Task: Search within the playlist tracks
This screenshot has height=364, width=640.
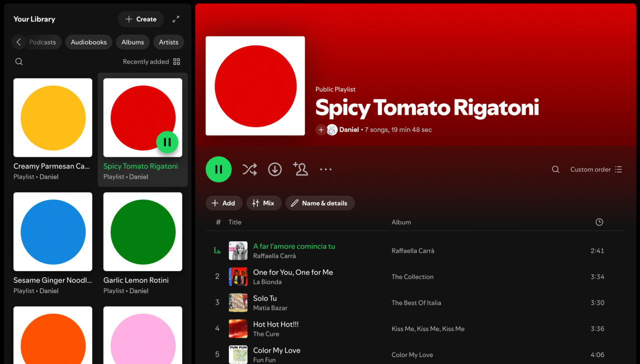Action: (x=555, y=169)
